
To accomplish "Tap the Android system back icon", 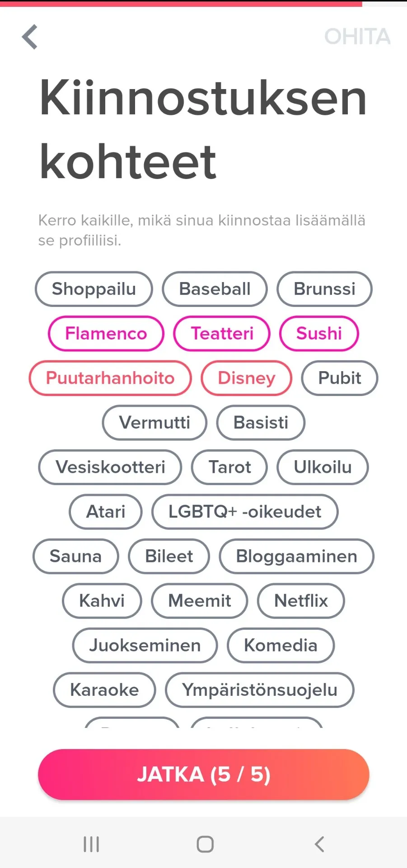I will click(x=319, y=844).
